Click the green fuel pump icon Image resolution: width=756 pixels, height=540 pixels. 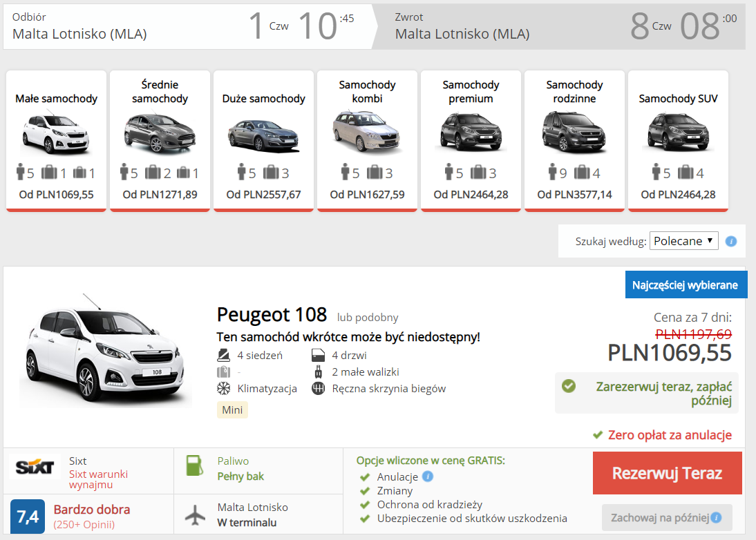click(x=195, y=465)
